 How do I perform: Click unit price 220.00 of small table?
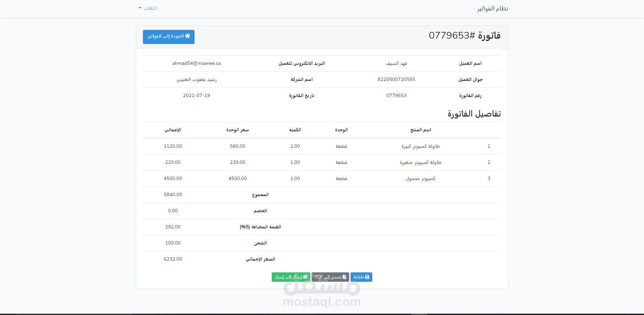click(237, 162)
